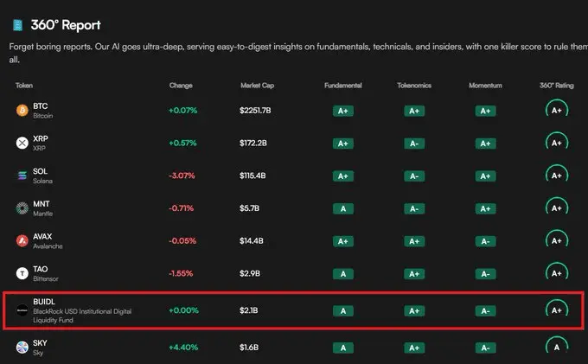Screen dimensions: 588x364
Task: Open AVAX 360° Rating A+ badge
Action: pyautogui.click(x=557, y=240)
